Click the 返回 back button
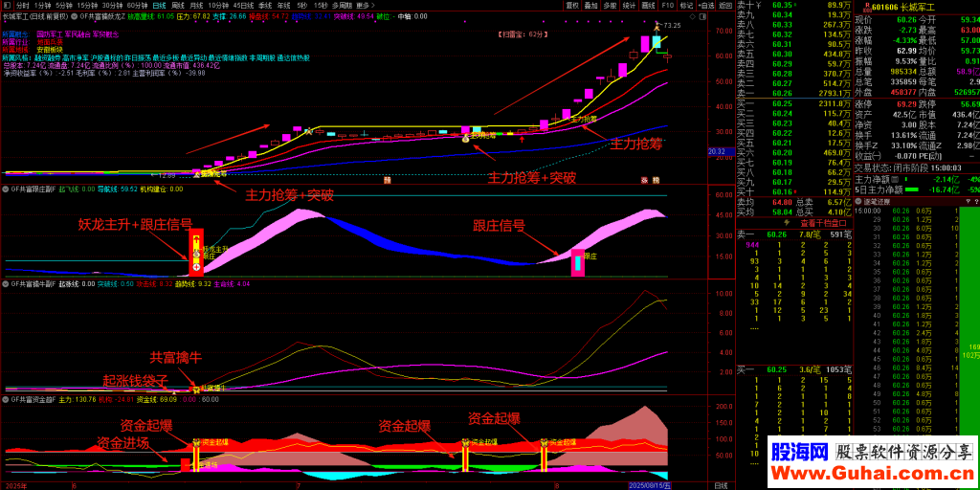The image size is (980, 490). (725, 5)
